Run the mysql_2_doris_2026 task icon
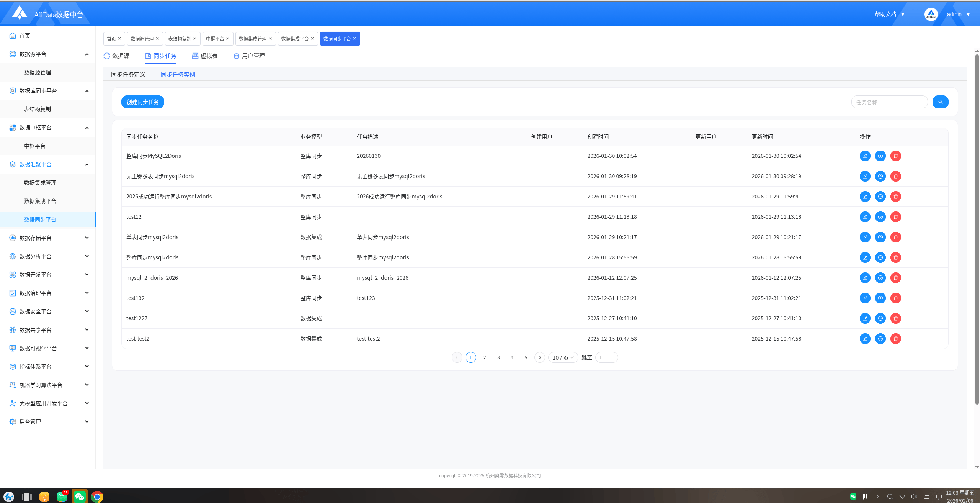This screenshot has width=980, height=503. (x=880, y=278)
